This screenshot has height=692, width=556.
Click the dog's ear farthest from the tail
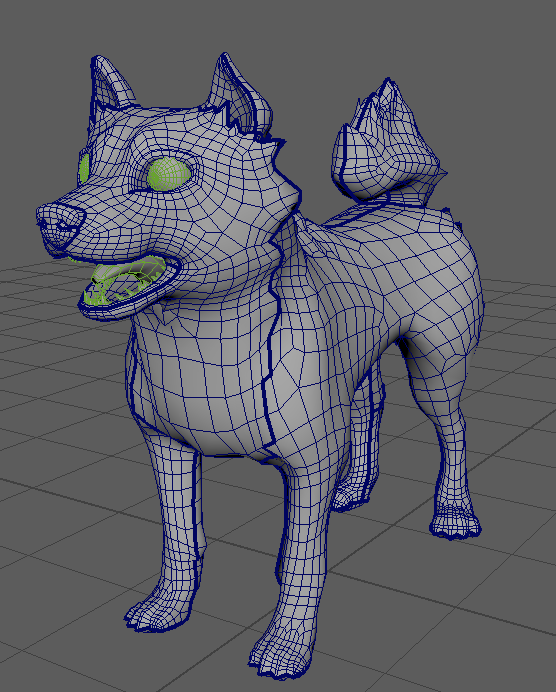click(x=110, y=83)
